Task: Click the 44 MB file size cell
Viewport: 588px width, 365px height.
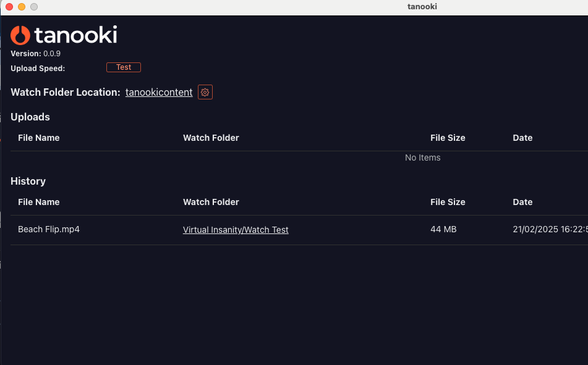Action: pyautogui.click(x=443, y=229)
